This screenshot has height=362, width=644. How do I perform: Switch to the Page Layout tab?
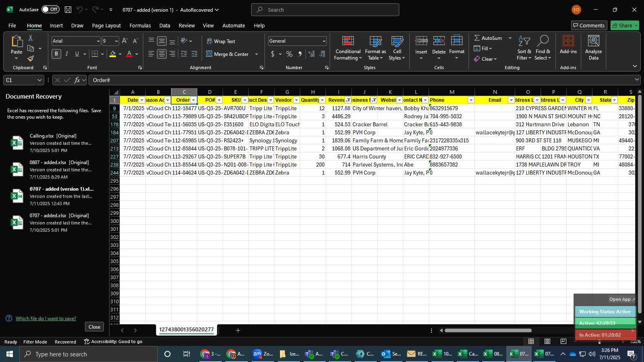pos(106,25)
